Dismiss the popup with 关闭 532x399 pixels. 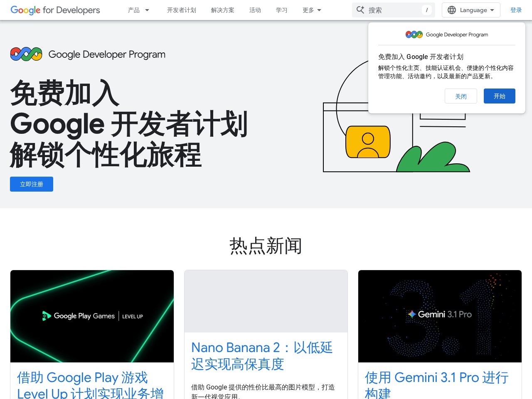[x=461, y=96]
